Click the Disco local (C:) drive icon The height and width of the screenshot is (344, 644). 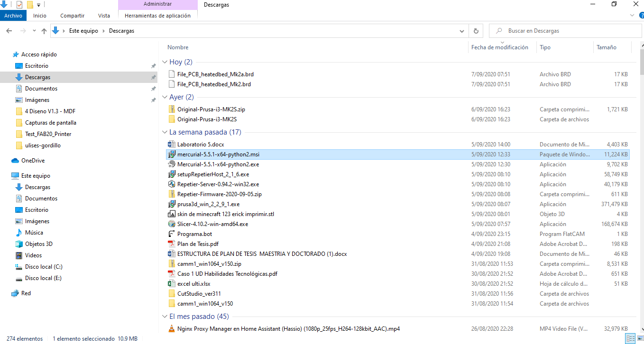19,267
